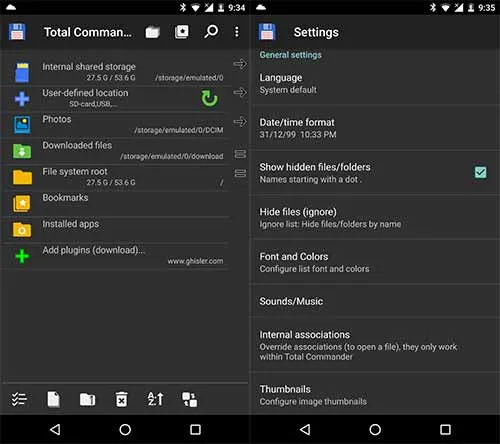
Task: Tap the Total Commander floppy disk app icon
Action: click(17, 32)
